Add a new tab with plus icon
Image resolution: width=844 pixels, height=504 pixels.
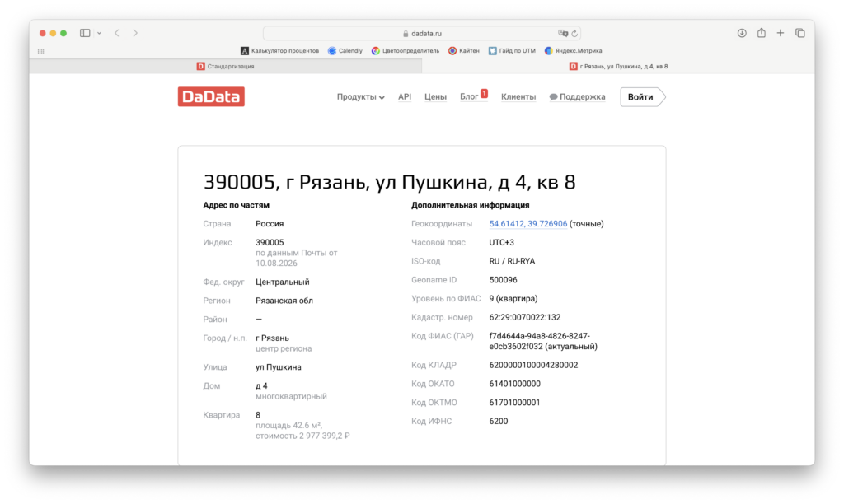[x=780, y=33]
